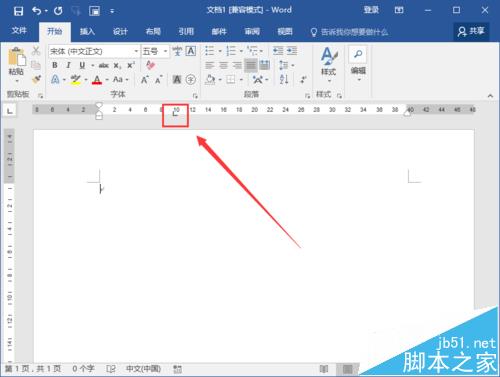Image resolution: width=500 pixels, height=377 pixels.
Task: Open the Change Case (Aa) dropdown arrow
Action: coord(127,80)
